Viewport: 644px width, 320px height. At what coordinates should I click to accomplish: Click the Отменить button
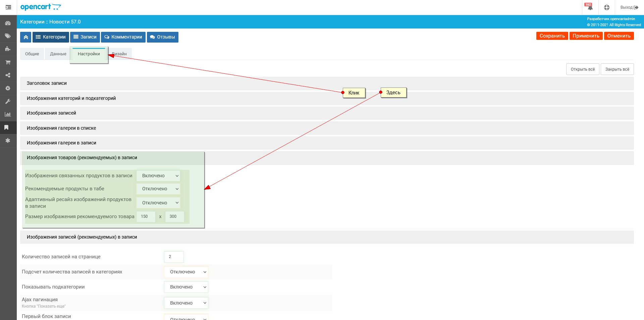[619, 36]
